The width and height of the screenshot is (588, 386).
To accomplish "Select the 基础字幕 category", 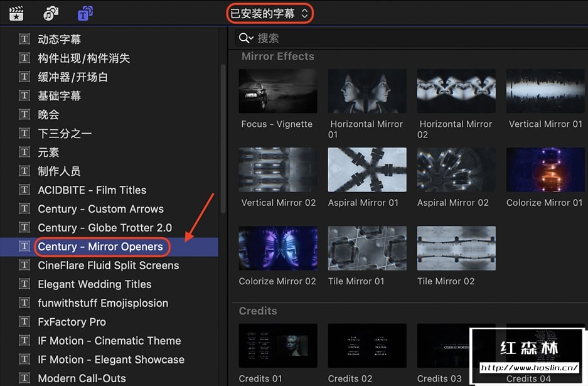I will 109,95.
